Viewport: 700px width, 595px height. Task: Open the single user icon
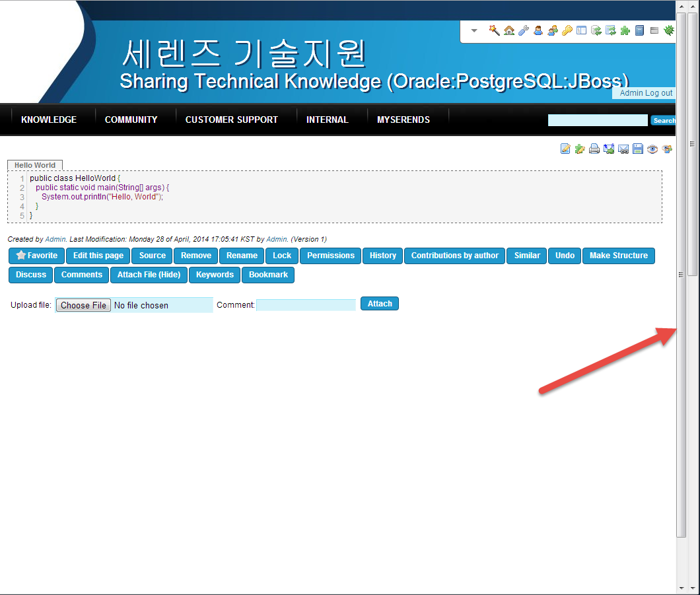538,30
